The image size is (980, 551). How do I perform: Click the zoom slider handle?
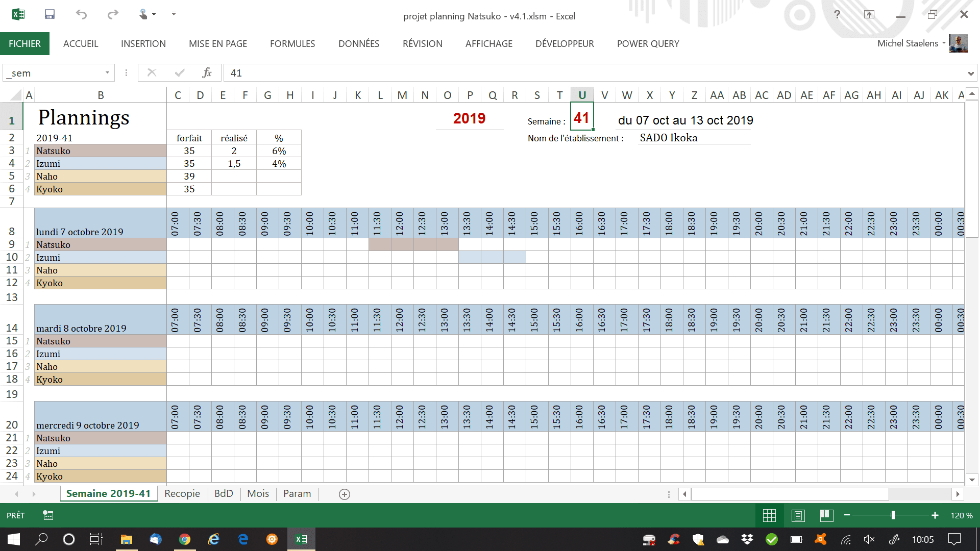click(x=893, y=515)
